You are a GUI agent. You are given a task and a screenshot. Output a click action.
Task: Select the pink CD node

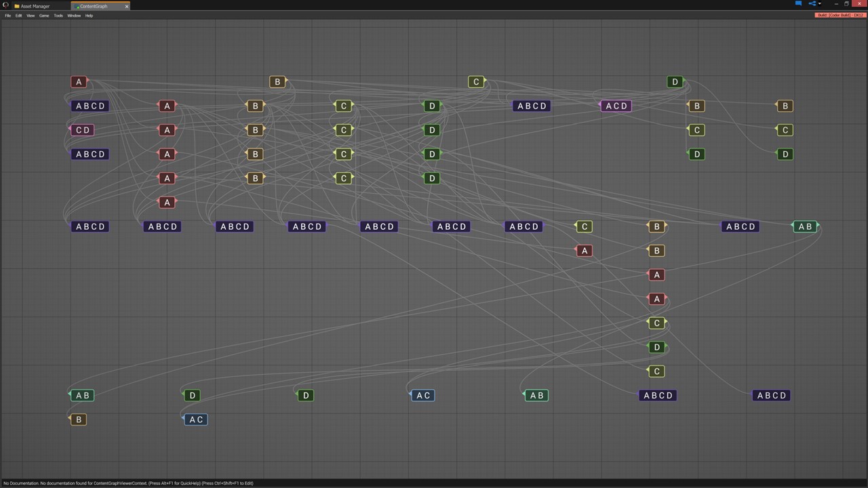tap(82, 130)
